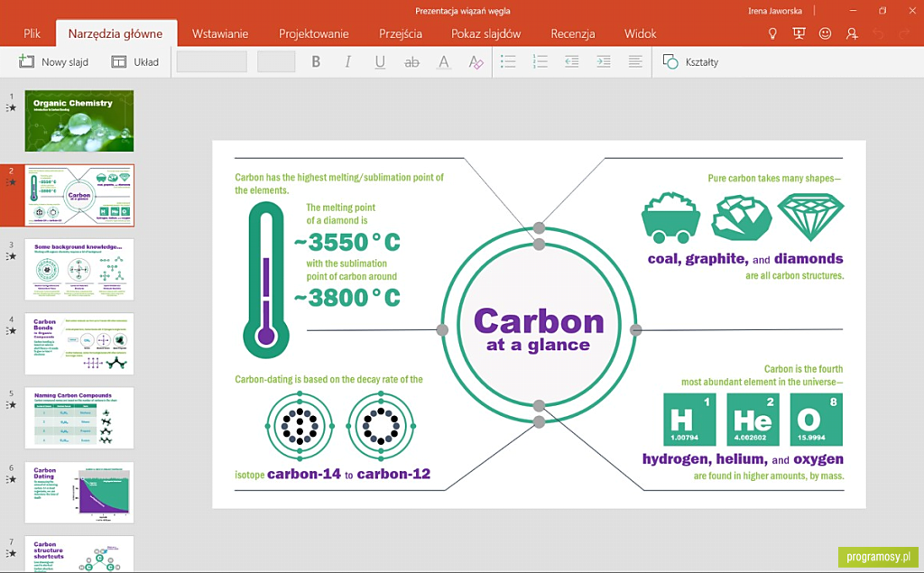Select slide 6 Carbon Dating thumbnail
924x573 pixels.
point(79,492)
